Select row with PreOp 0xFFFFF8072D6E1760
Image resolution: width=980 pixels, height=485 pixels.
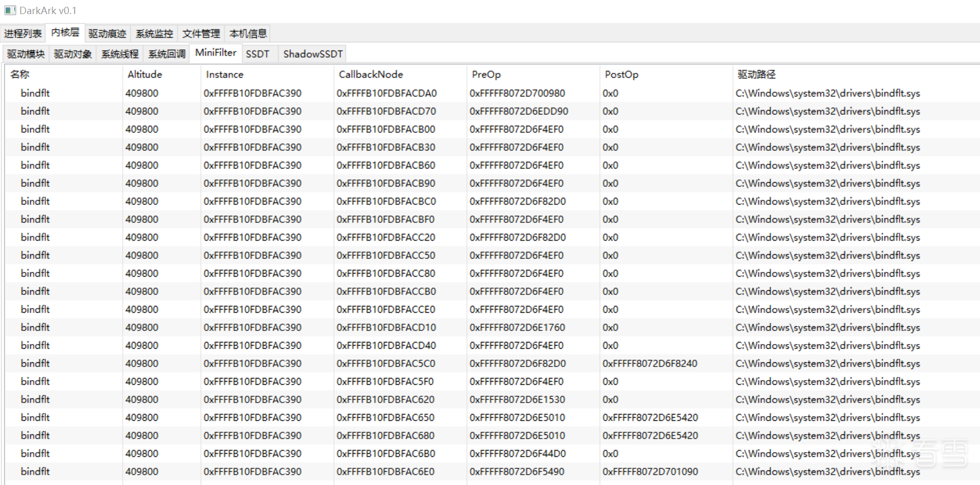click(517, 328)
